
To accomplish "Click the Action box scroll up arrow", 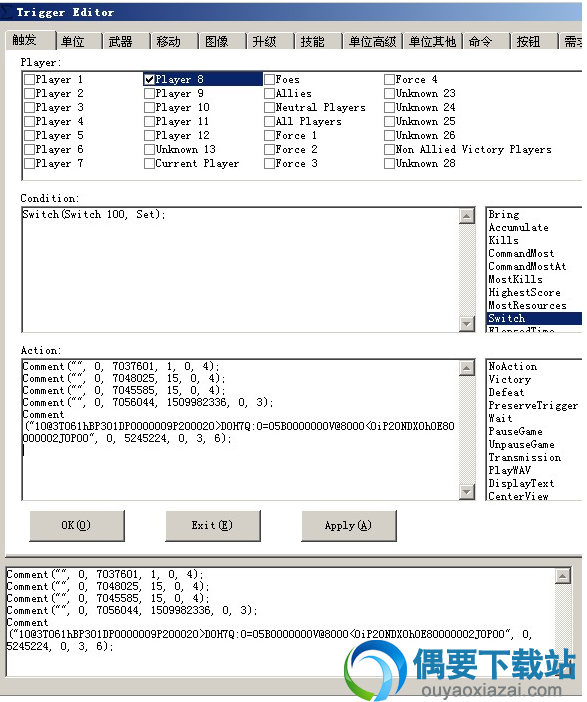I will pyautogui.click(x=467, y=368).
